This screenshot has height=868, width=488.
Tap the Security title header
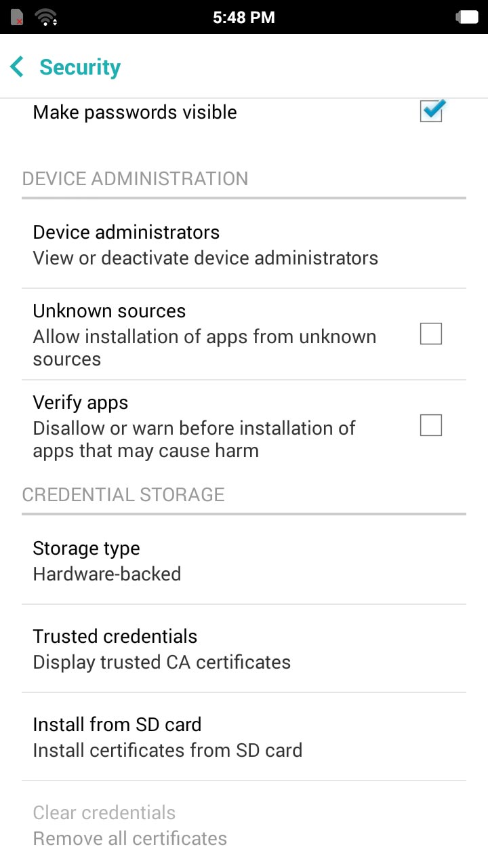tap(80, 67)
